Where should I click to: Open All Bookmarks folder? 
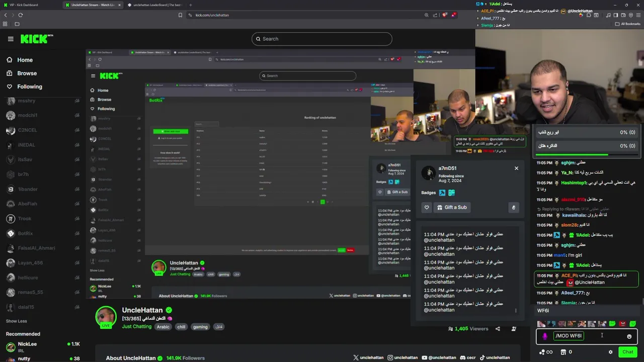tap(628, 24)
